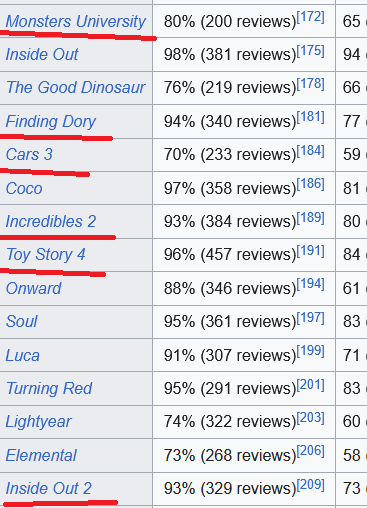Click The Good Dinosaur link
This screenshot has width=367, height=508.
coord(76,87)
